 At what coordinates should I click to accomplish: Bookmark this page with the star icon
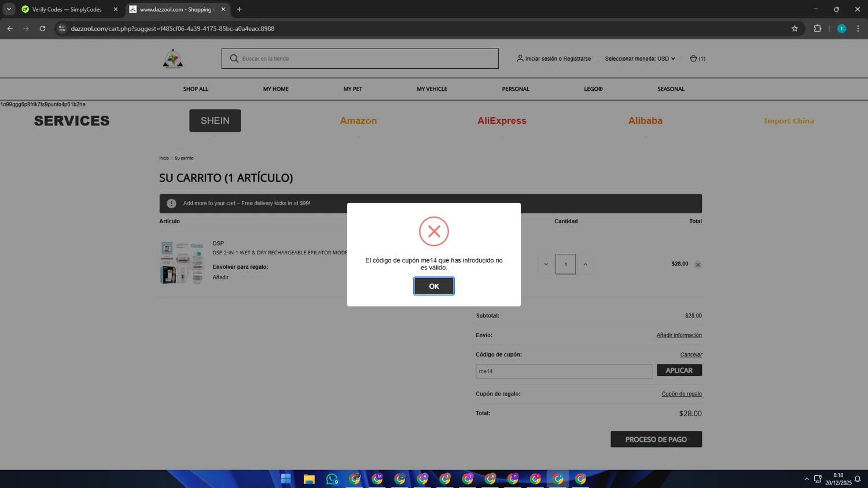pyautogui.click(x=795, y=28)
